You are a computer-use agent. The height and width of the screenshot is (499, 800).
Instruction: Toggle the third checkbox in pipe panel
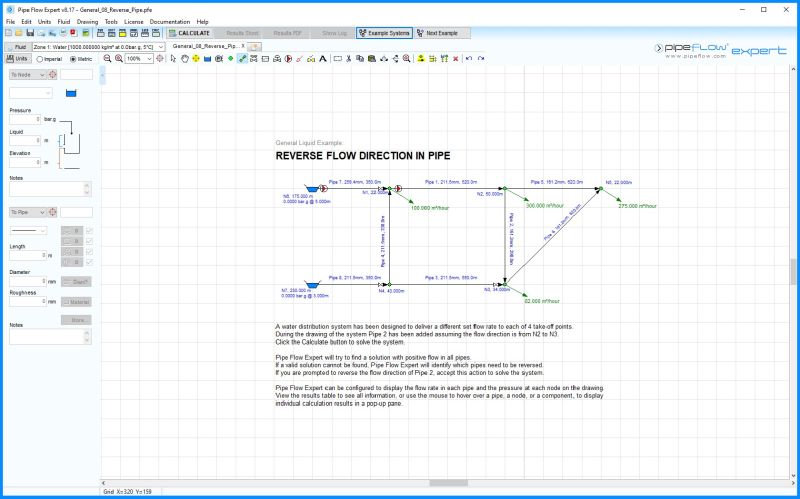(x=89, y=252)
